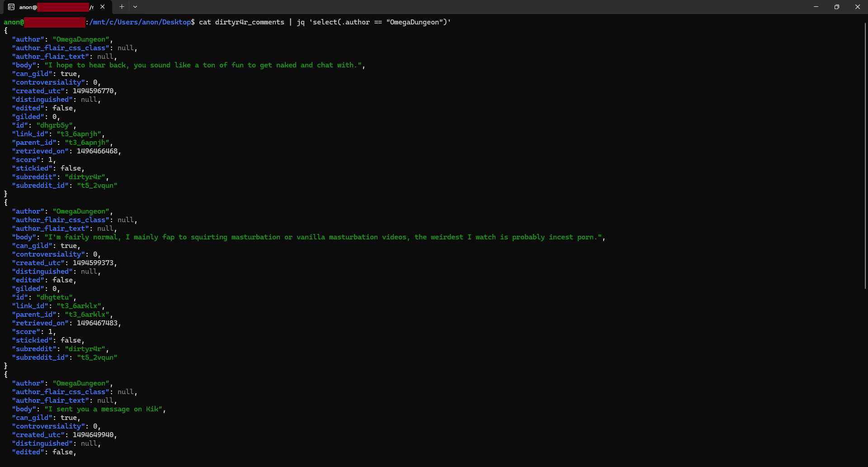Expand the new tab profile dropdown chevron
The height and width of the screenshot is (467, 868).
point(135,7)
